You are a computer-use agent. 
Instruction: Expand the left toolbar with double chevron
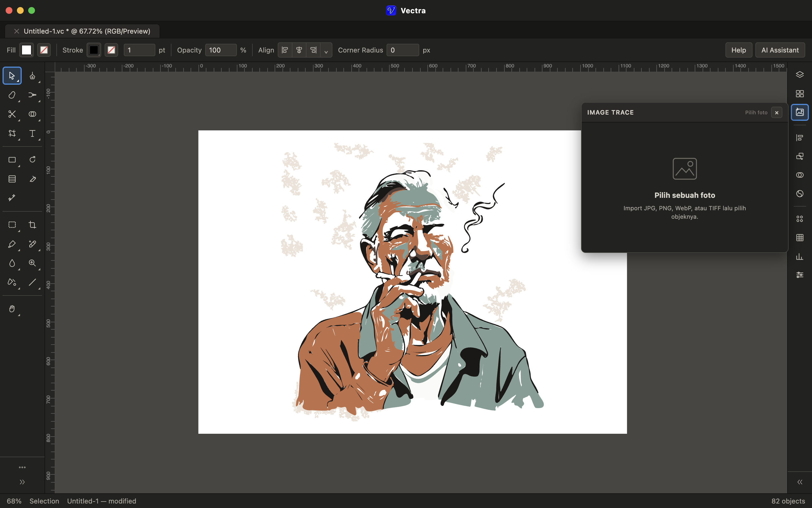[22, 482]
